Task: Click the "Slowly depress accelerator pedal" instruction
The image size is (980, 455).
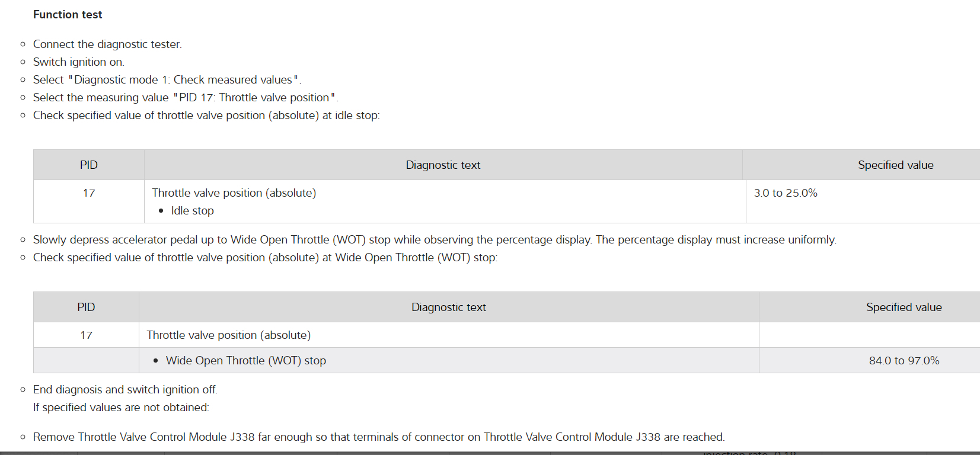Action: coord(434,240)
